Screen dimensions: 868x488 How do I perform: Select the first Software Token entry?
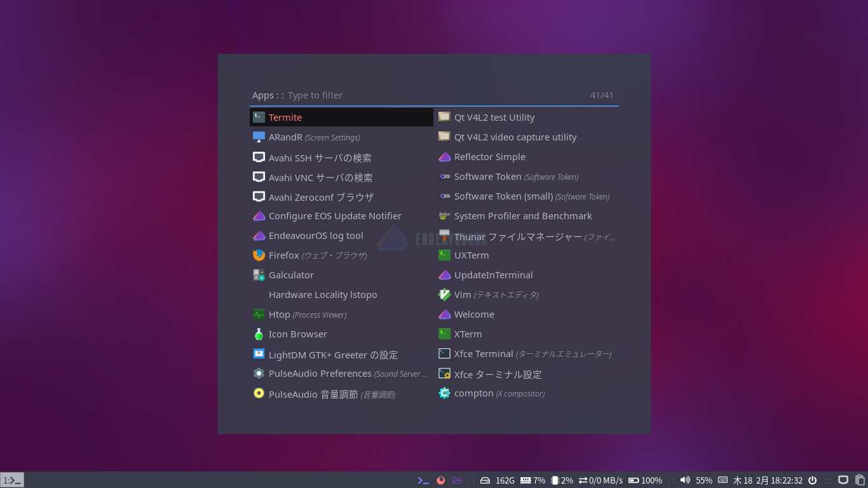pyautogui.click(x=527, y=177)
